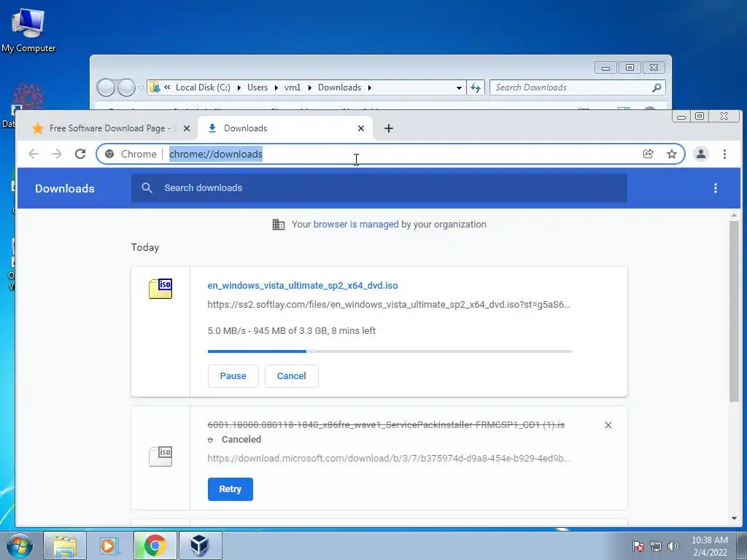Open a new Chrome tab with plus icon
Screen dimensions: 747x560
click(388, 128)
